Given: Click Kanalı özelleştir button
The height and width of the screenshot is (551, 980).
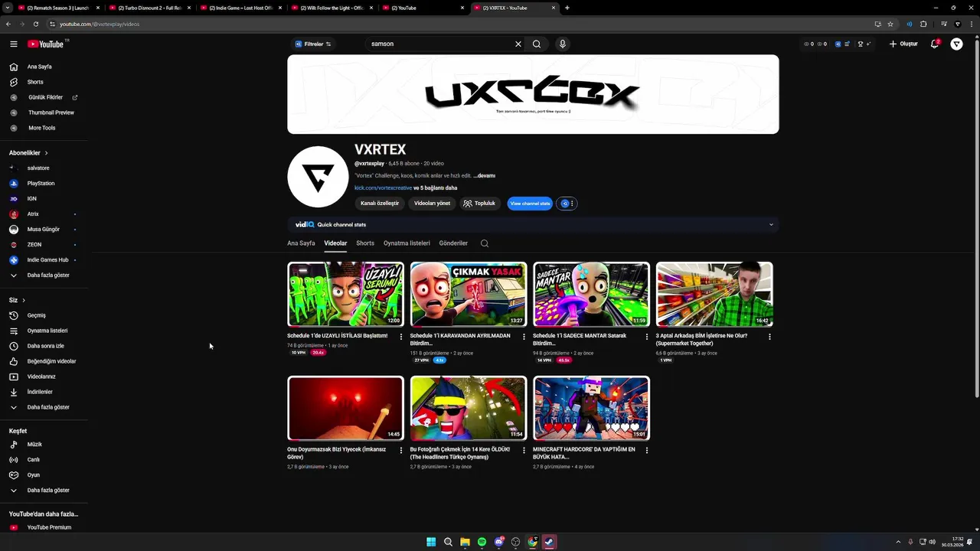Looking at the screenshot, I should pos(380,204).
